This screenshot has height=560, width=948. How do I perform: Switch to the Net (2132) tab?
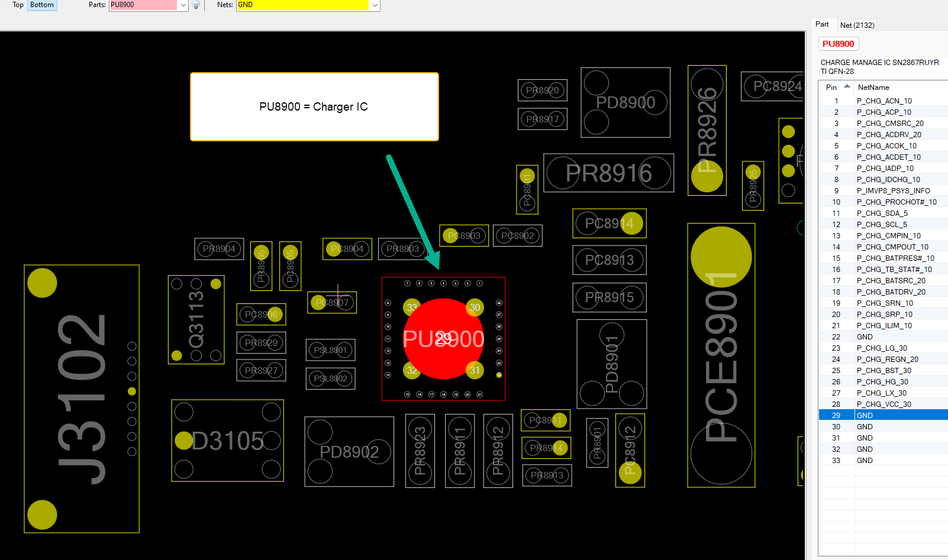pos(857,25)
